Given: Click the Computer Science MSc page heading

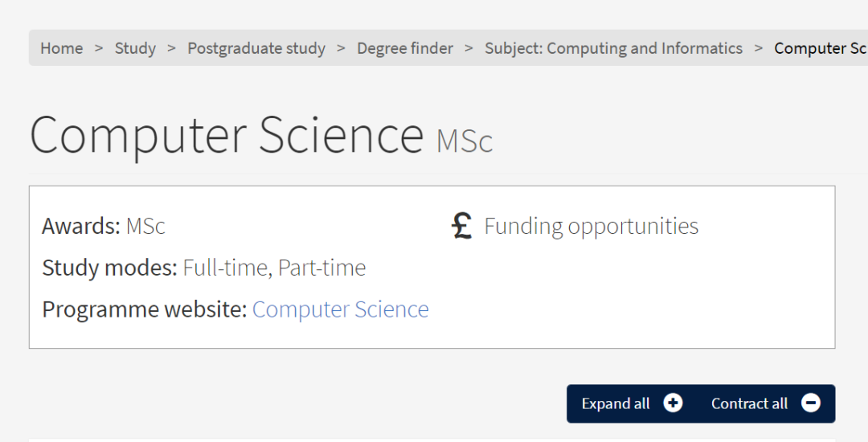Looking at the screenshot, I should coord(261,135).
